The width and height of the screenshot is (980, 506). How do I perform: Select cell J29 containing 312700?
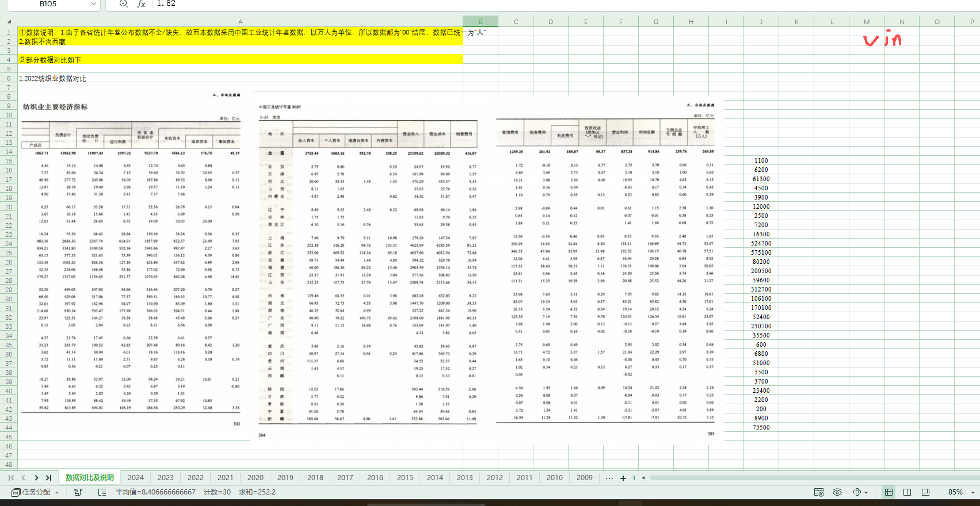[761, 290]
